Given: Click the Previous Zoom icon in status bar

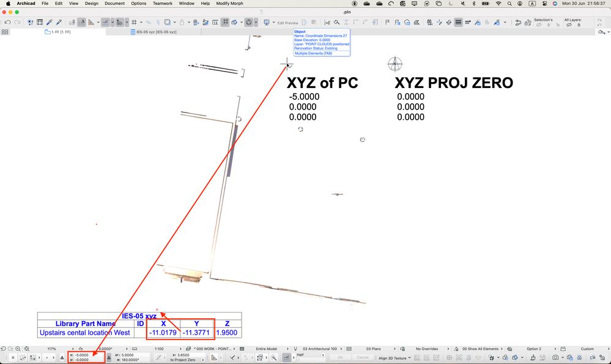Looking at the screenshot, I should click(x=3, y=349).
